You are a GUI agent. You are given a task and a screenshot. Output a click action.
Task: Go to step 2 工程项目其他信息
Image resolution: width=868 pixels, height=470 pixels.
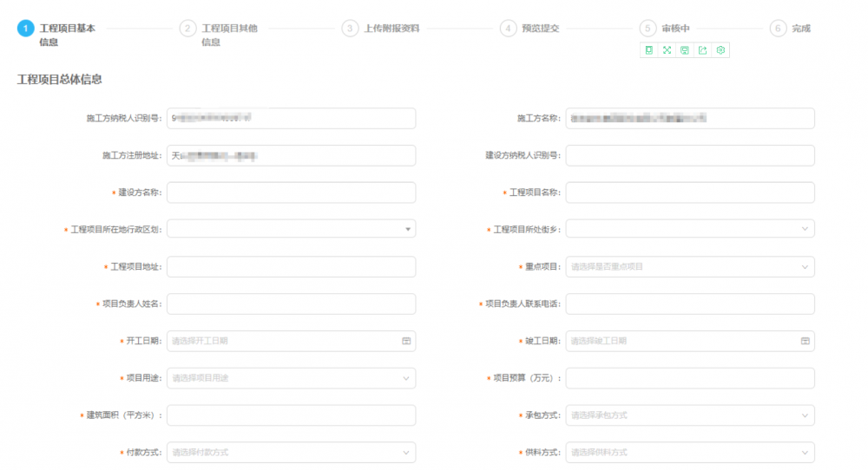[187, 29]
